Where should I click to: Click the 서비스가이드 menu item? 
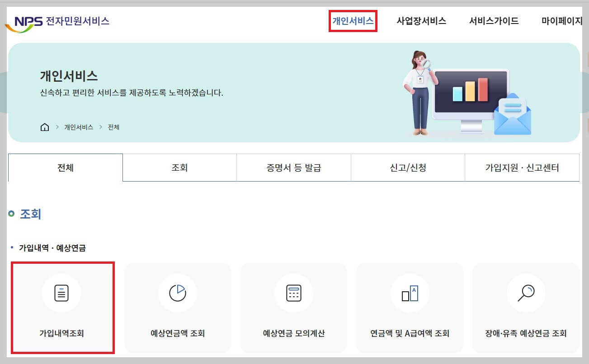click(x=493, y=20)
